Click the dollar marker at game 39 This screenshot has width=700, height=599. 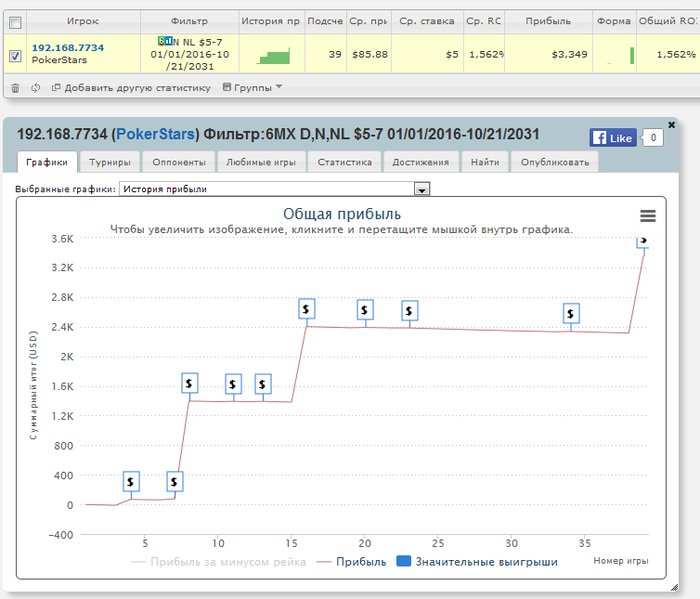(643, 241)
